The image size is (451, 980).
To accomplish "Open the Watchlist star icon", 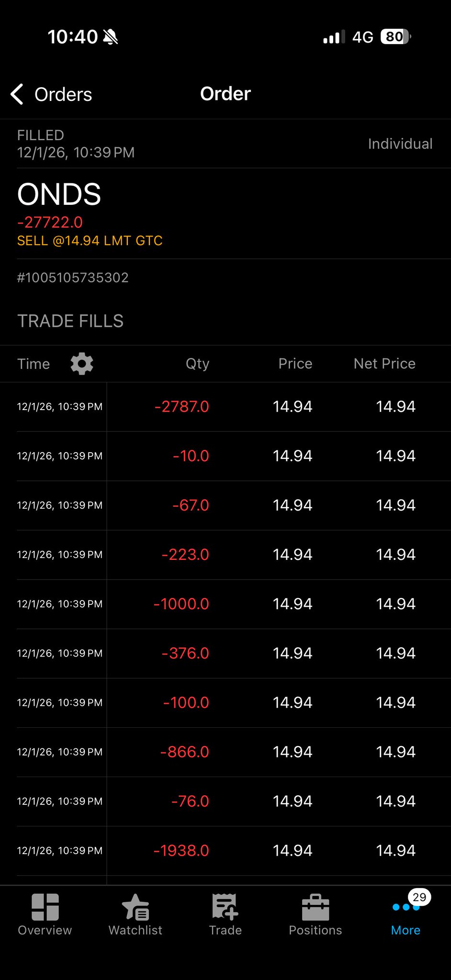I will [x=135, y=907].
